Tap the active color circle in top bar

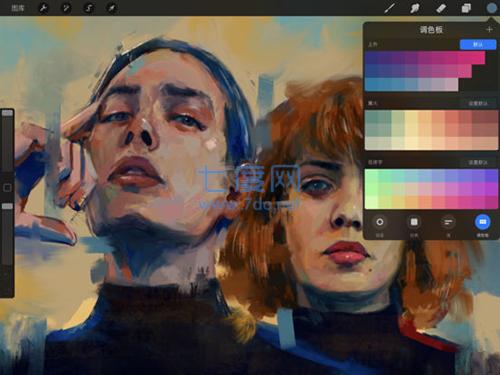pyautogui.click(x=491, y=8)
